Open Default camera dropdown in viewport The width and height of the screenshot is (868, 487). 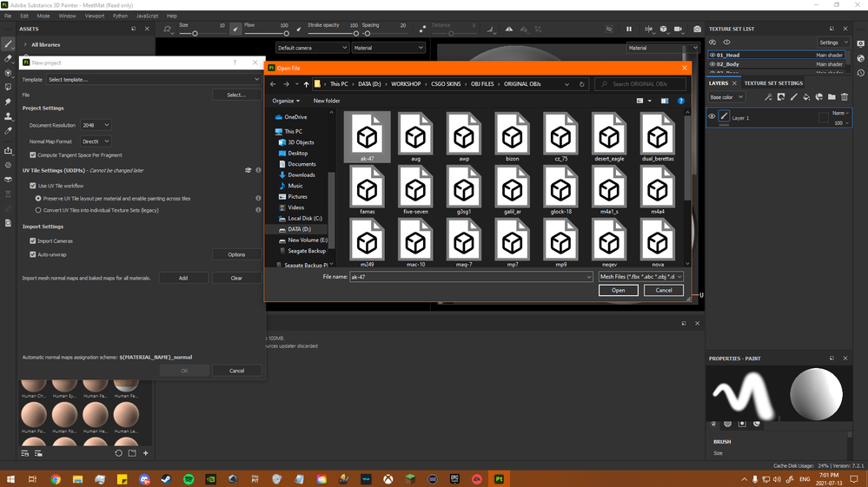[x=312, y=48]
